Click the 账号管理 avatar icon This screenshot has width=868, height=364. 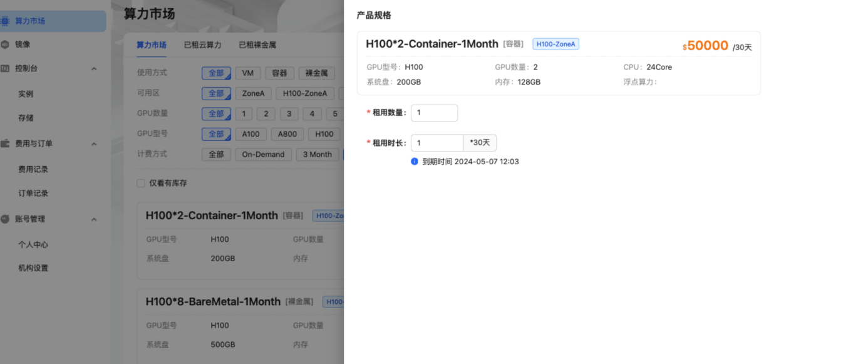click(x=5, y=219)
